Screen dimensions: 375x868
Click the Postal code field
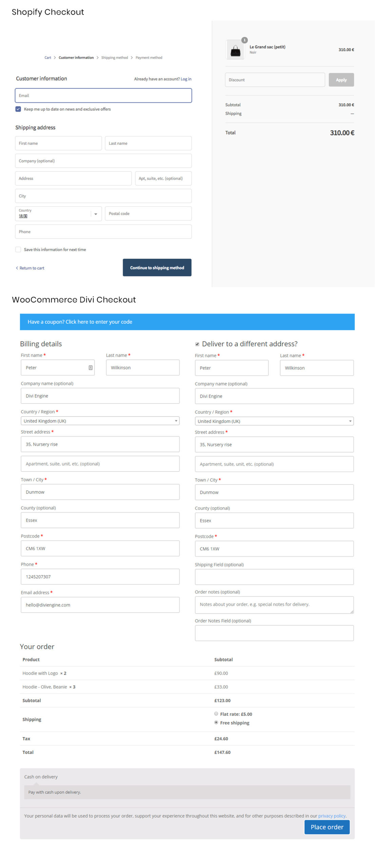coord(148,214)
